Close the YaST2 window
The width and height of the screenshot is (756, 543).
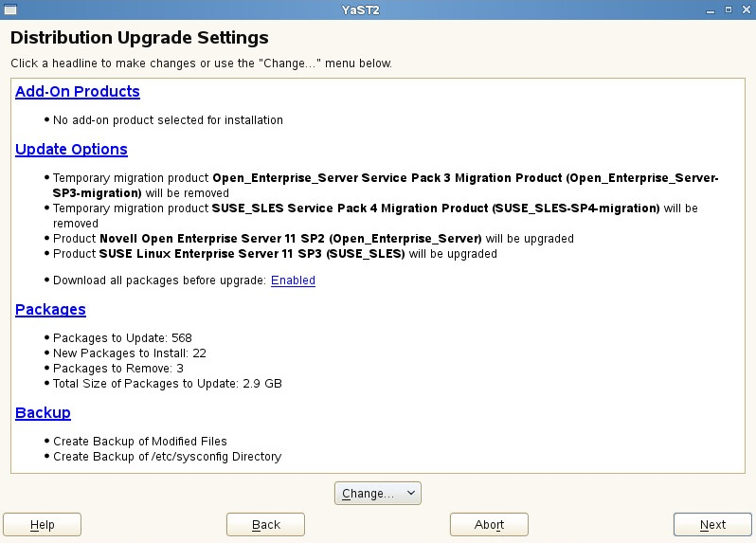pyautogui.click(x=745, y=9)
